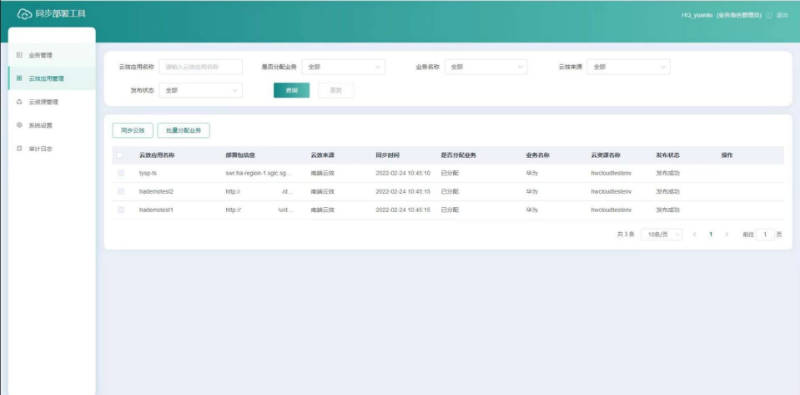Click the 部署包信息 column header

click(x=240, y=155)
